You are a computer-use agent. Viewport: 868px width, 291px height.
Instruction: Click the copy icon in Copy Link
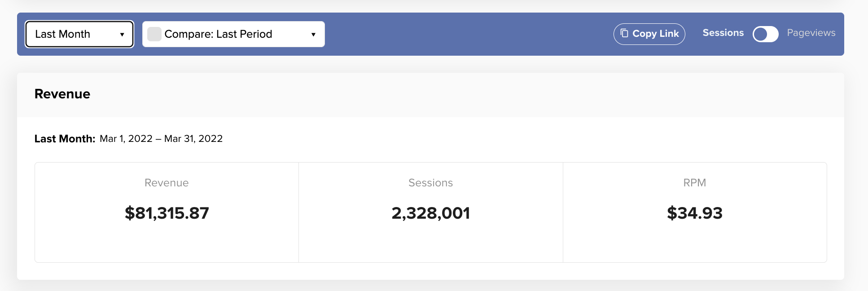click(624, 33)
